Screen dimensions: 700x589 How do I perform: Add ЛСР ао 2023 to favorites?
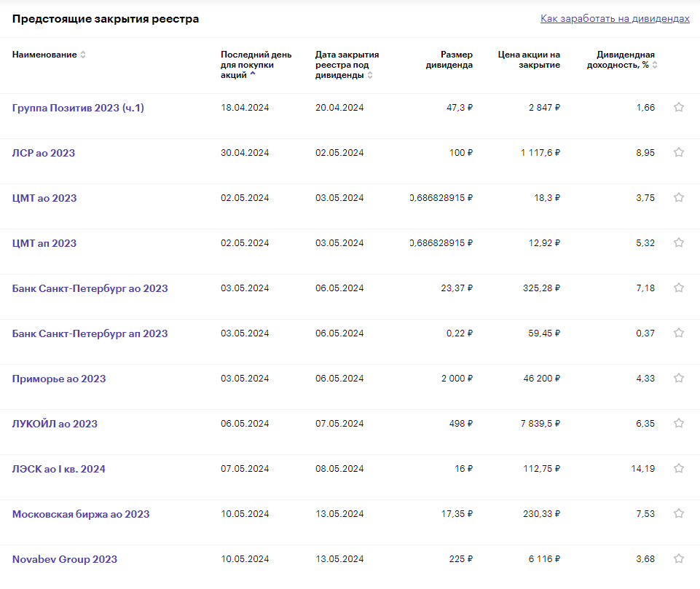coord(679,153)
